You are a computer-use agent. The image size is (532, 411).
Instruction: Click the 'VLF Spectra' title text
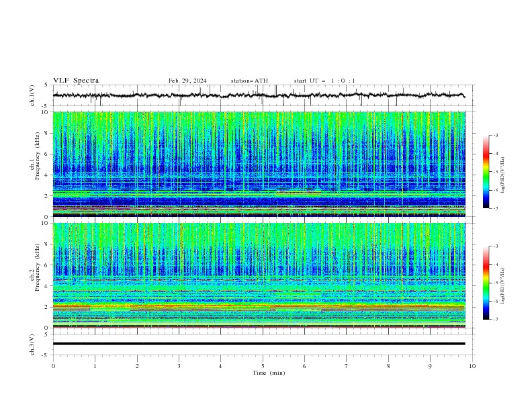(76, 81)
